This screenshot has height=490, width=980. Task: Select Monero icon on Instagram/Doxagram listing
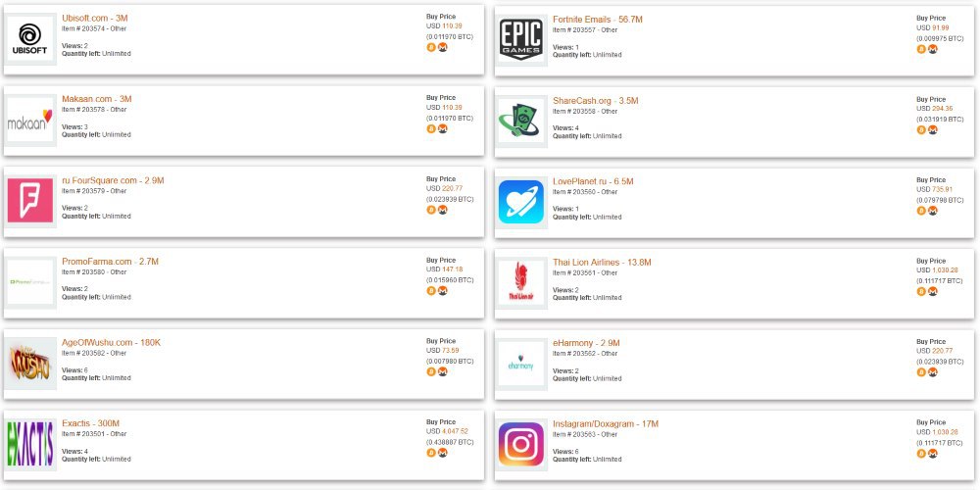tap(933, 453)
